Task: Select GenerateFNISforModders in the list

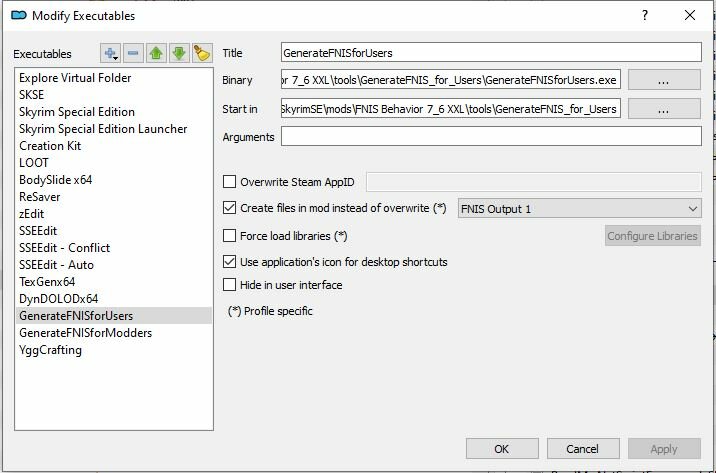Action: (114, 333)
